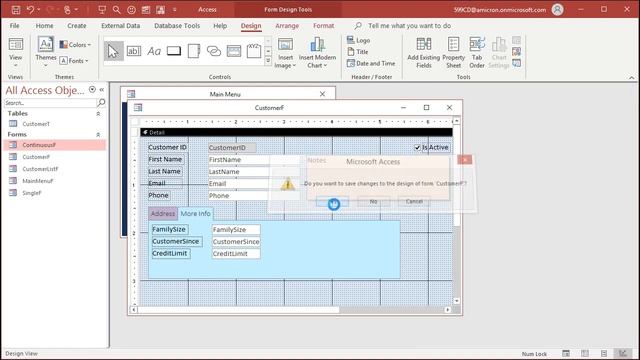This screenshot has height=360, width=640.
Task: Collapse the ribbon with the chevron
Action: tap(631, 78)
